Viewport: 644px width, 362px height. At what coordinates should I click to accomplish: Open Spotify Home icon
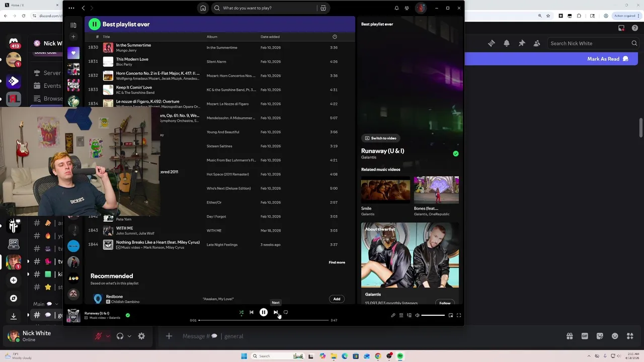(x=203, y=8)
